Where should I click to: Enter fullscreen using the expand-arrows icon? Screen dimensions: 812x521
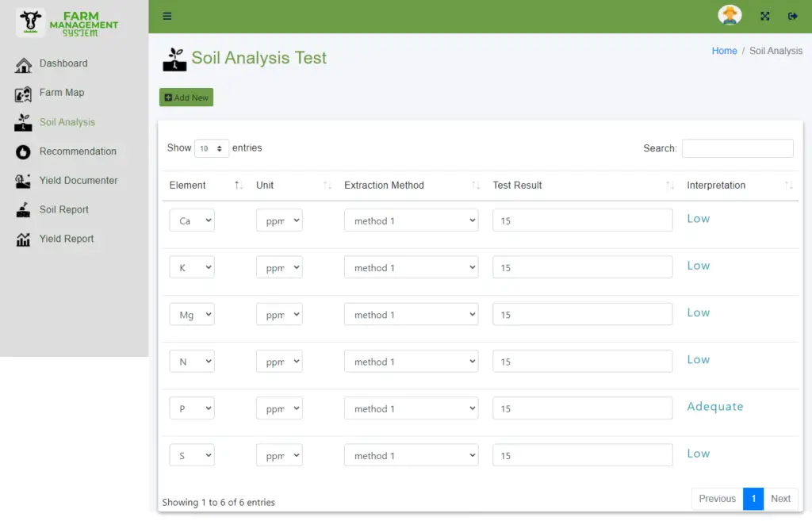click(764, 15)
